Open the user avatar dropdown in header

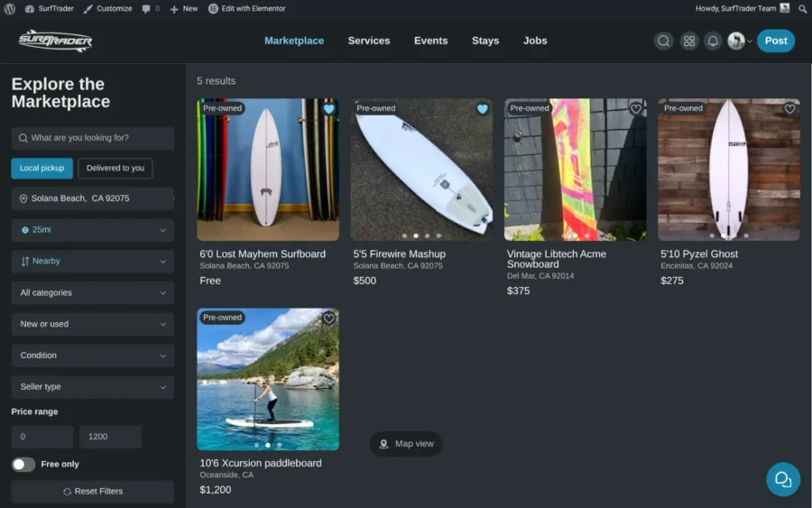pyautogui.click(x=740, y=41)
